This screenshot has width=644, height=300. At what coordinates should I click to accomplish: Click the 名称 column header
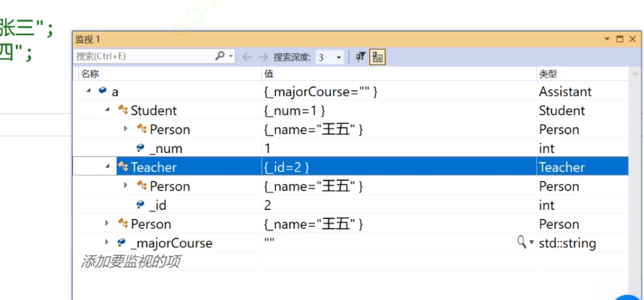coord(91,74)
